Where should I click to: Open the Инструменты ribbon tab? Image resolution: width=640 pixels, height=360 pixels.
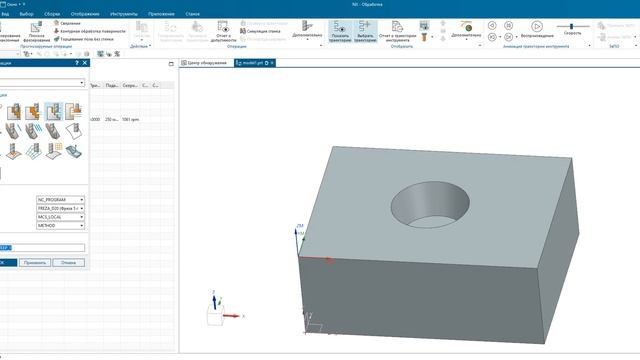124,13
